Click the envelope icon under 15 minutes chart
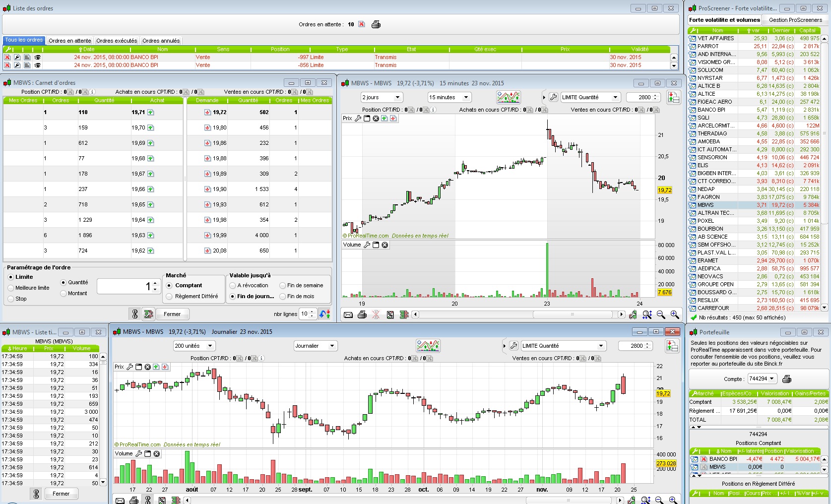This screenshot has width=831, height=504. click(x=348, y=315)
